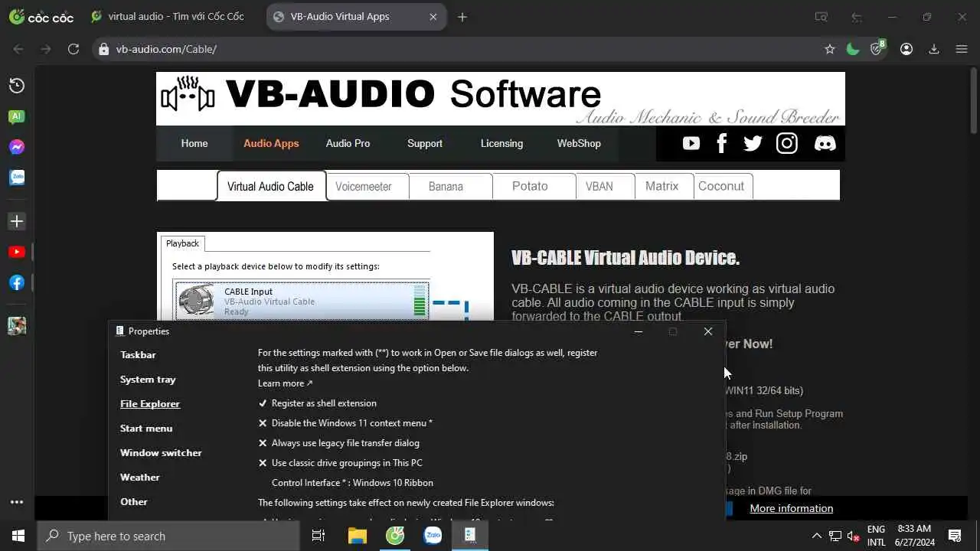View site information lock icon
Viewport: 980px width, 551px height.
[104, 49]
